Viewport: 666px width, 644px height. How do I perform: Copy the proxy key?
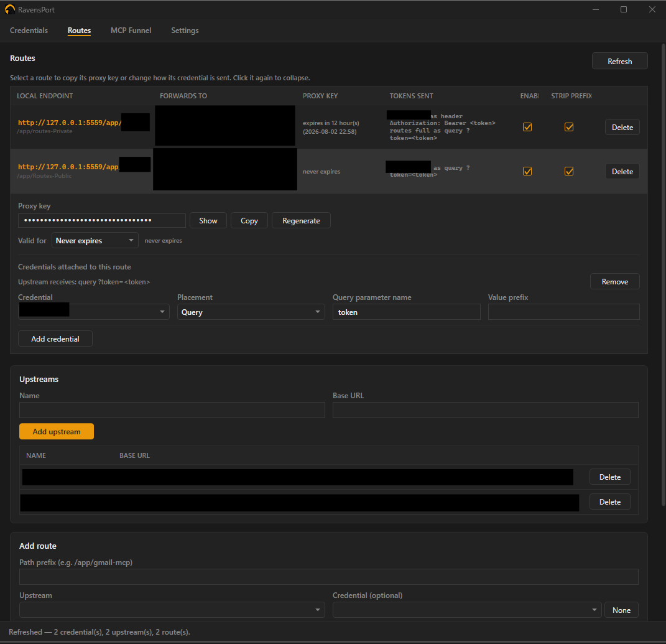[x=249, y=221]
